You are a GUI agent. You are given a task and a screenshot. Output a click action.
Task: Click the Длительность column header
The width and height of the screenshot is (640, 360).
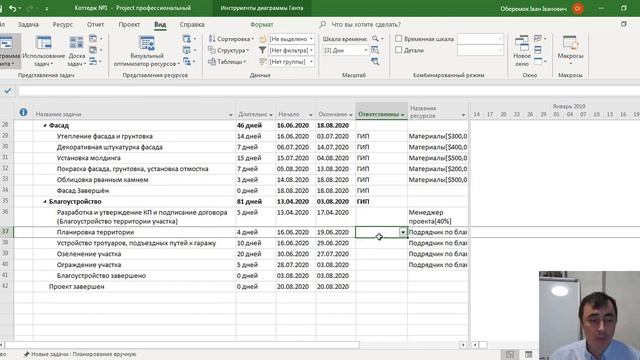[256, 111]
